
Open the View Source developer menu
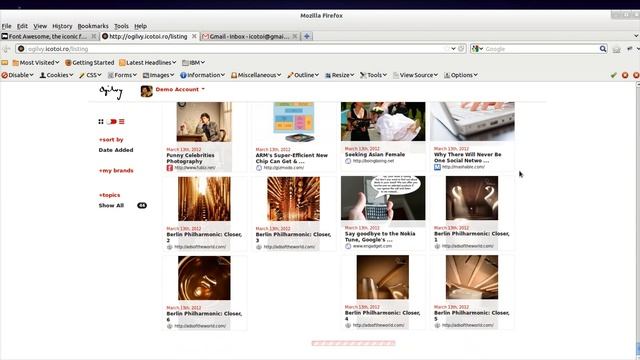416,75
